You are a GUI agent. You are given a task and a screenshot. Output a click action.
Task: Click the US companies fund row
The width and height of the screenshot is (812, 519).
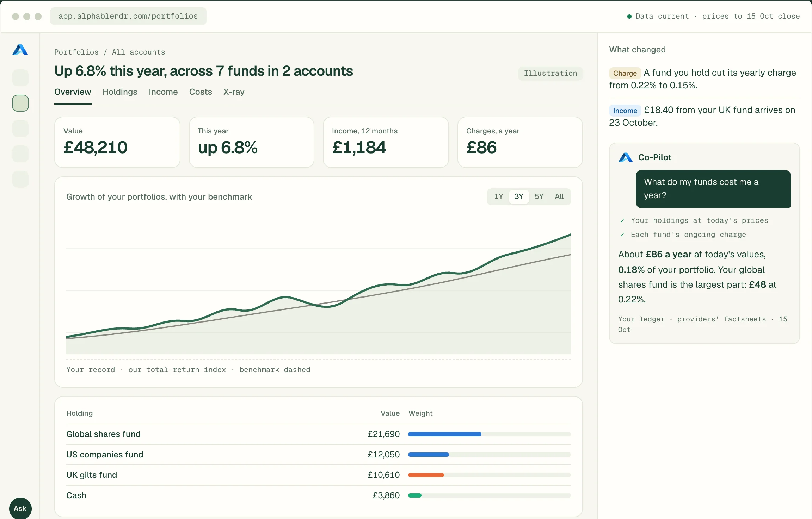pyautogui.click(x=319, y=455)
